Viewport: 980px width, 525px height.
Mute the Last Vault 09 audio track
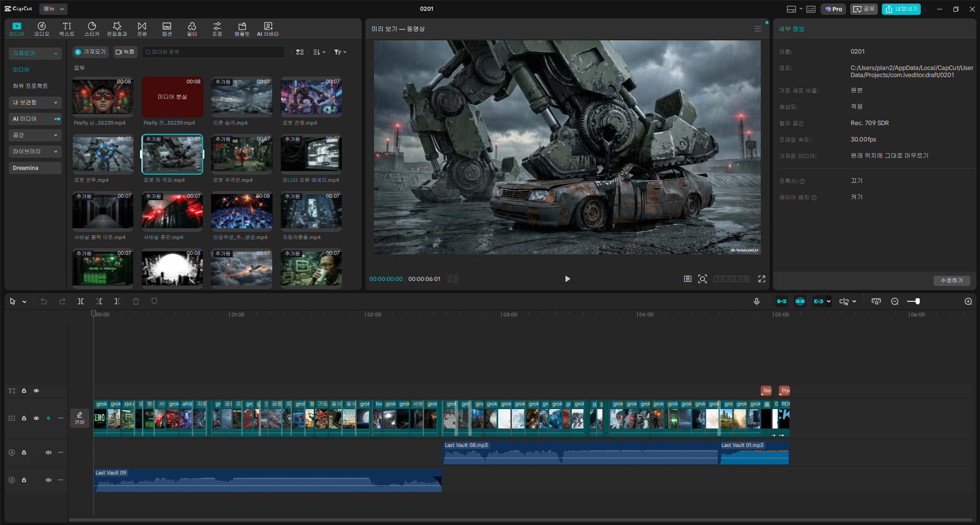(x=49, y=480)
